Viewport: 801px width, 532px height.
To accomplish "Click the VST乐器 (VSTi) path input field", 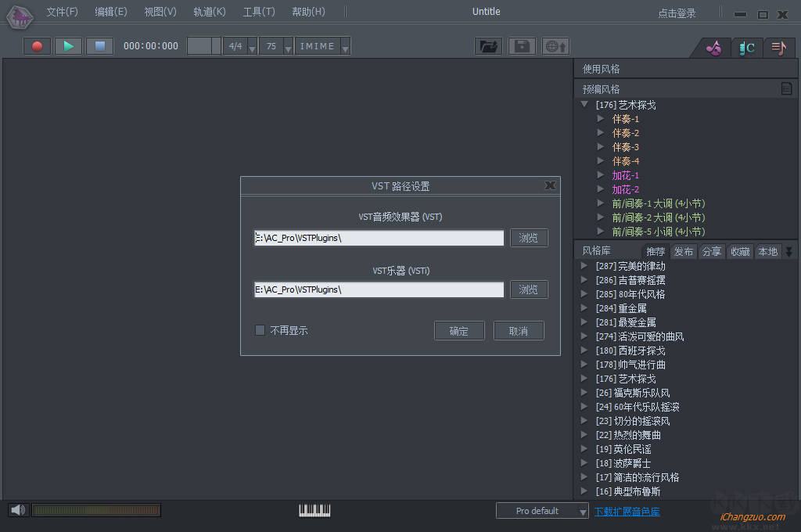I will pyautogui.click(x=379, y=289).
